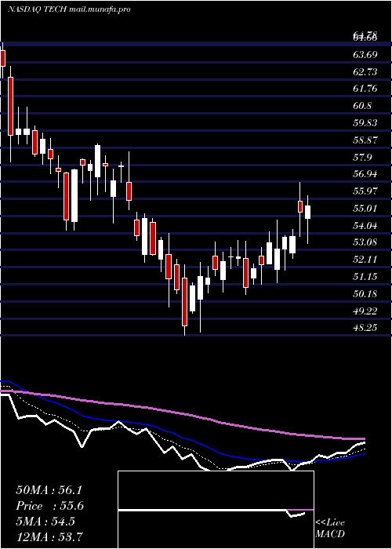Click the 55.97 axis label
The image size is (392, 549).
pyautogui.click(x=365, y=191)
